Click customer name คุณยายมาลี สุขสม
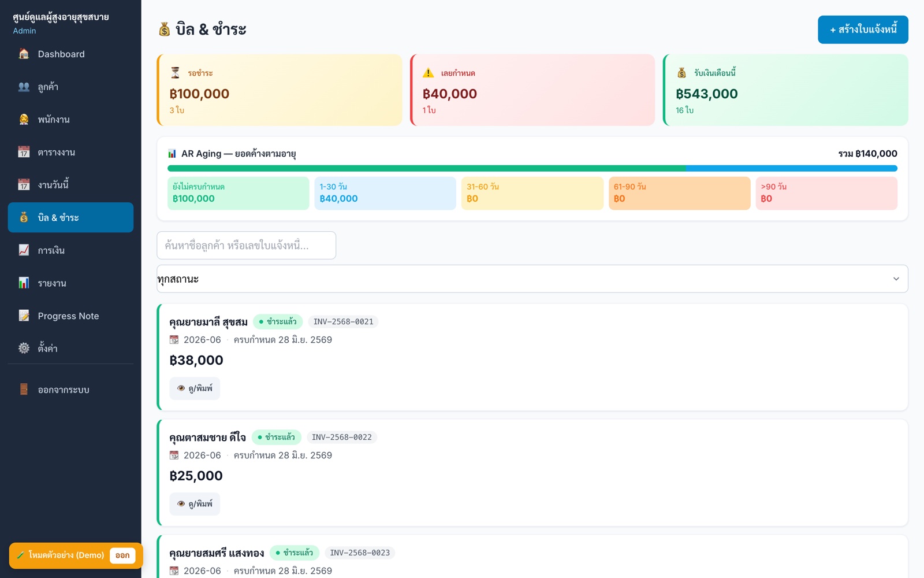 click(208, 322)
